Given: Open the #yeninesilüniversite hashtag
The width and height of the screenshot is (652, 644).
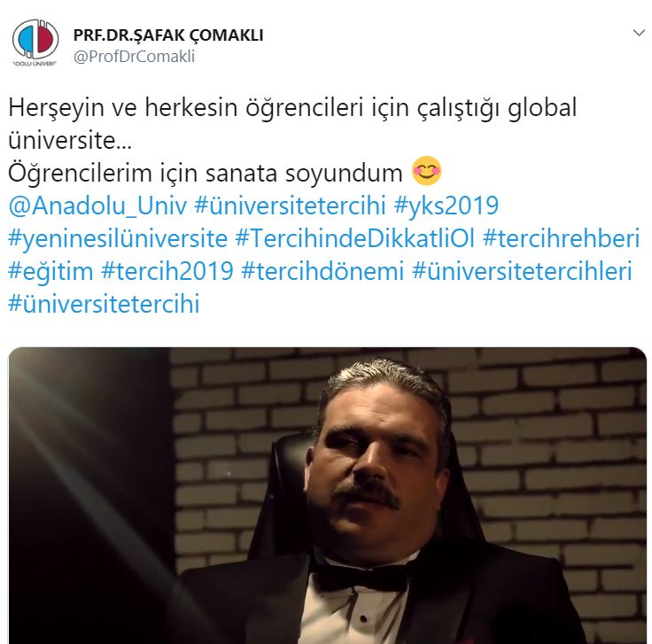Looking at the screenshot, I should 118,238.
